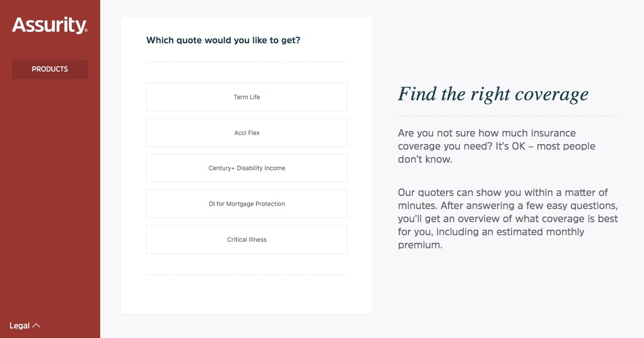Click the blank white card area under the bottom divider
The width and height of the screenshot is (644, 338).
[x=247, y=295]
